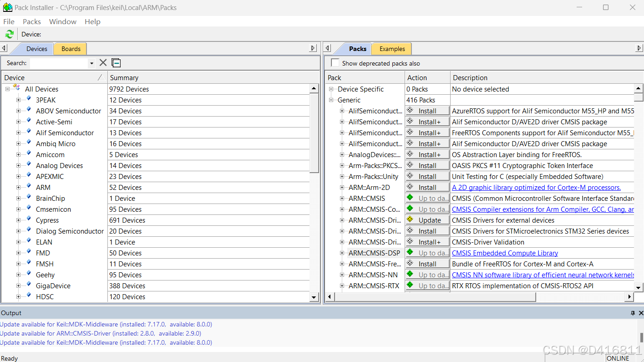The height and width of the screenshot is (362, 644).
Task: Open the Packs menu
Action: 32,21
